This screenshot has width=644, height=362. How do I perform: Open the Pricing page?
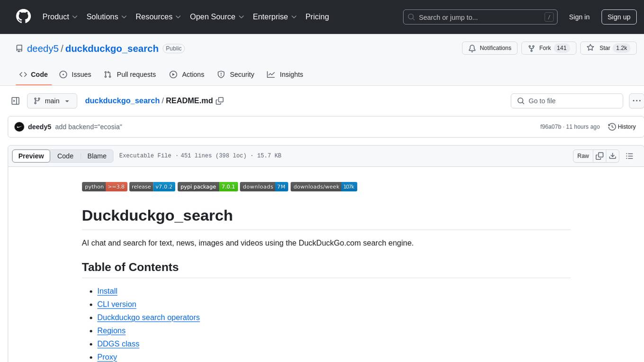(317, 17)
